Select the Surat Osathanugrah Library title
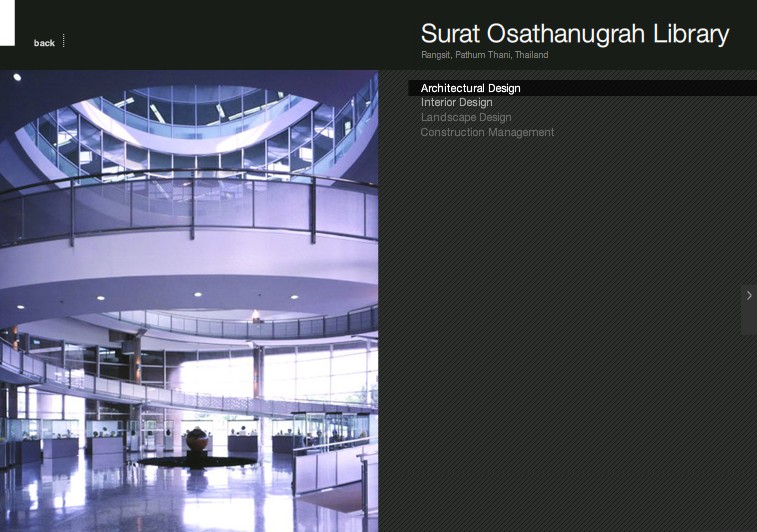The height and width of the screenshot is (532, 757). pyautogui.click(x=575, y=34)
